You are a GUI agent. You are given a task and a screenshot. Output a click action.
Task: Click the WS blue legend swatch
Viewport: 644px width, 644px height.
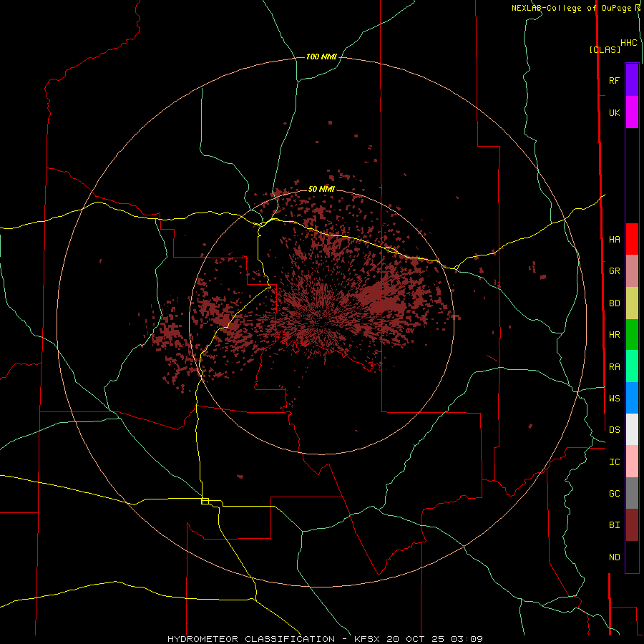(x=632, y=398)
